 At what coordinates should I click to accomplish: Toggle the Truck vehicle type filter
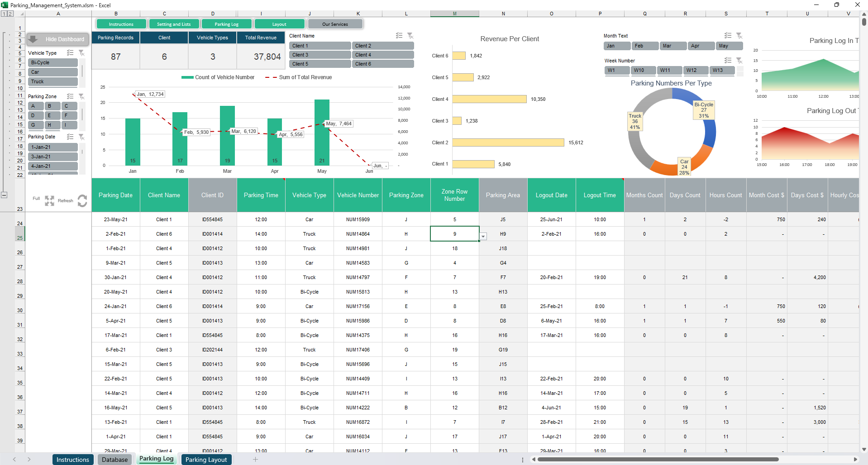tap(52, 82)
